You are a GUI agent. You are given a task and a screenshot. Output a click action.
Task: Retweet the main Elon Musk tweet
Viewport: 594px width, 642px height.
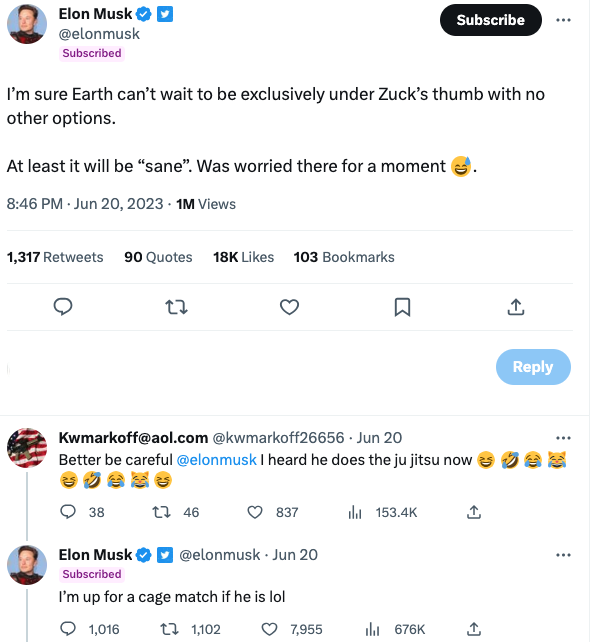pos(176,307)
